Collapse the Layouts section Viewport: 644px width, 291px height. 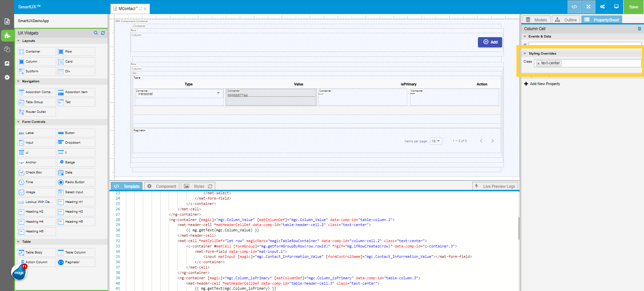(x=18, y=41)
